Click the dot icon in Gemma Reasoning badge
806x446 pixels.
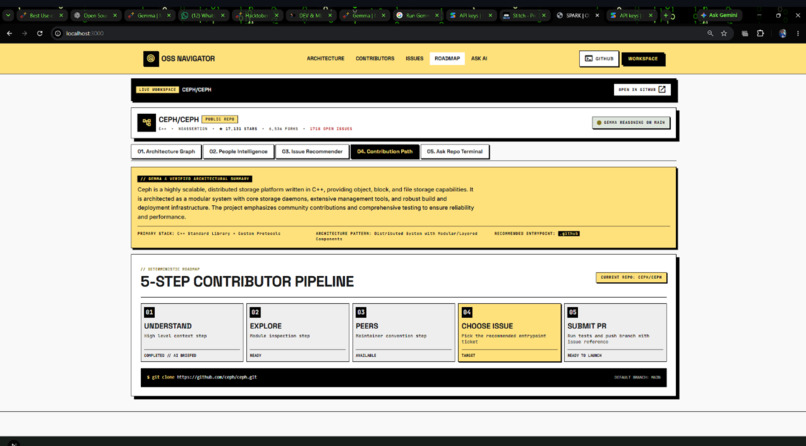(599, 123)
